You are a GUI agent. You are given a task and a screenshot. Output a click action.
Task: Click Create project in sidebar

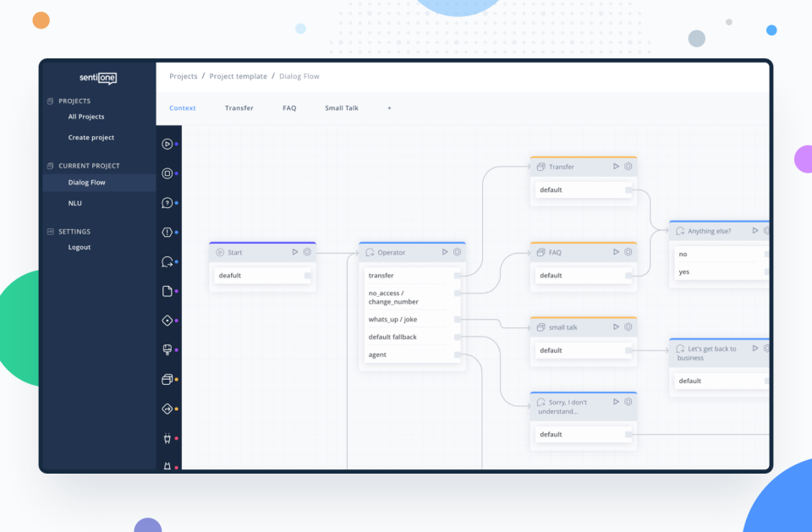tap(91, 137)
